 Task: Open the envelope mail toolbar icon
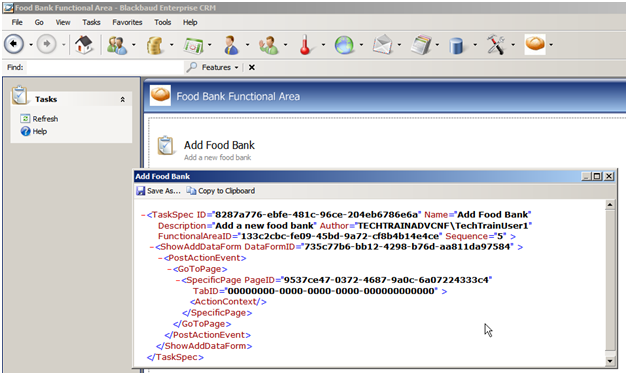382,44
